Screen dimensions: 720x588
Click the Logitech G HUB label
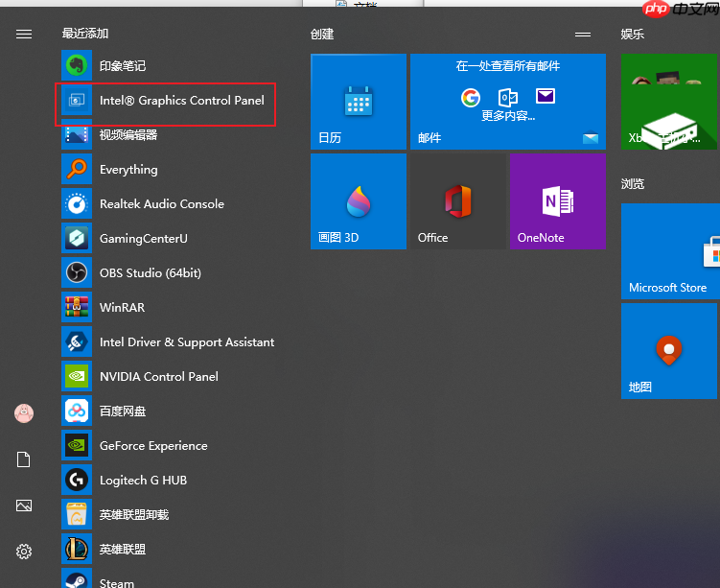click(x=143, y=480)
